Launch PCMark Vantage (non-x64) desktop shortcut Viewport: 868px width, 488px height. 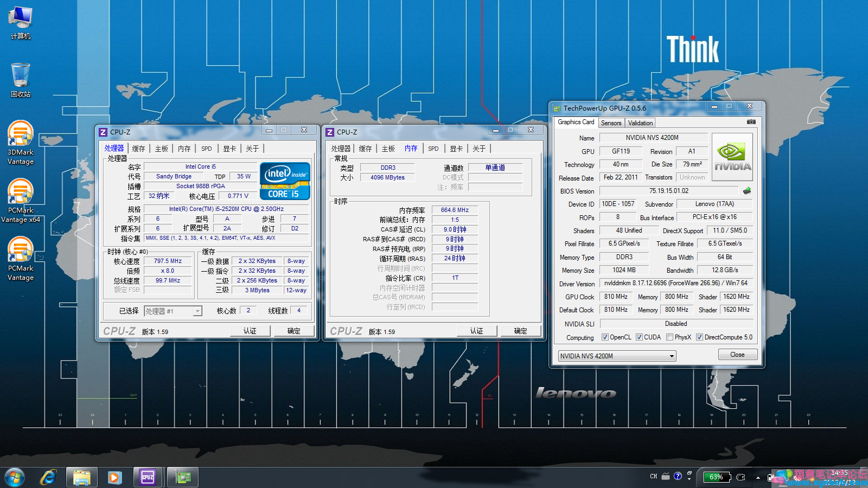pos(21,259)
